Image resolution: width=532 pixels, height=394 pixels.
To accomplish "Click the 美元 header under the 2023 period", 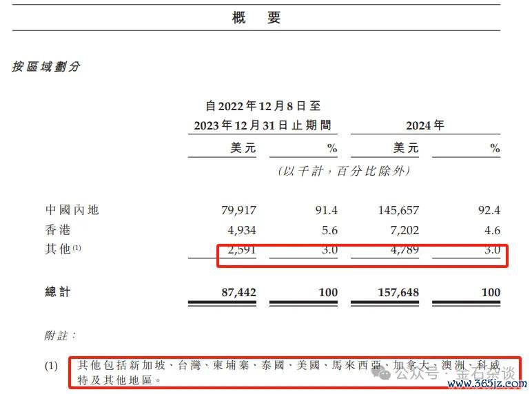I will pyautogui.click(x=243, y=148).
